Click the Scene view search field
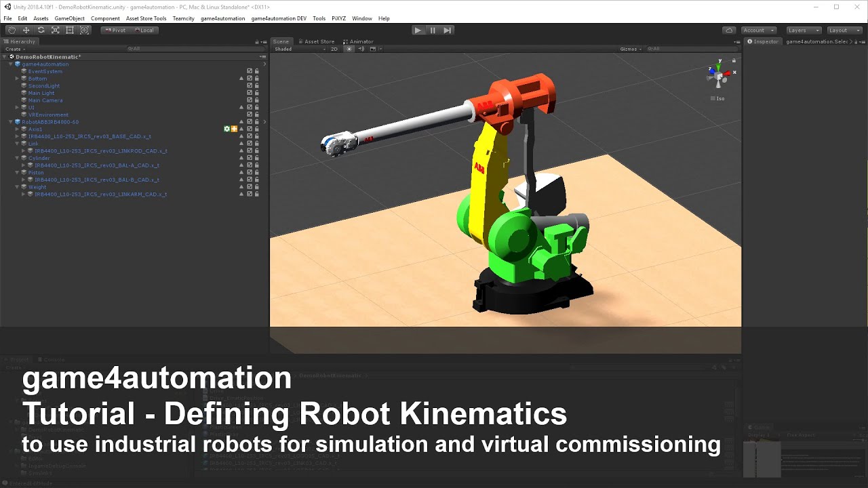 692,49
